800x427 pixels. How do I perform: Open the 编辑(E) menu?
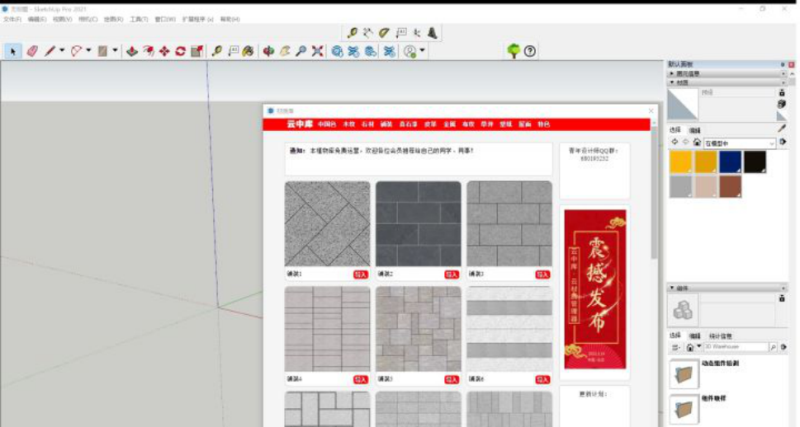(37, 19)
